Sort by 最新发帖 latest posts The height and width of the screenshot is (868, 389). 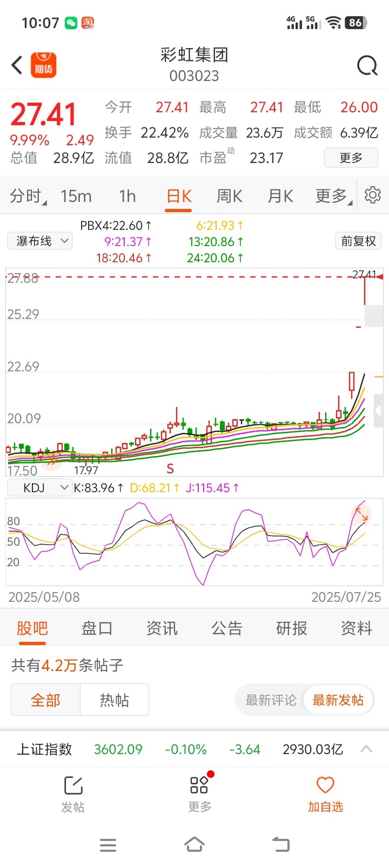(x=338, y=700)
